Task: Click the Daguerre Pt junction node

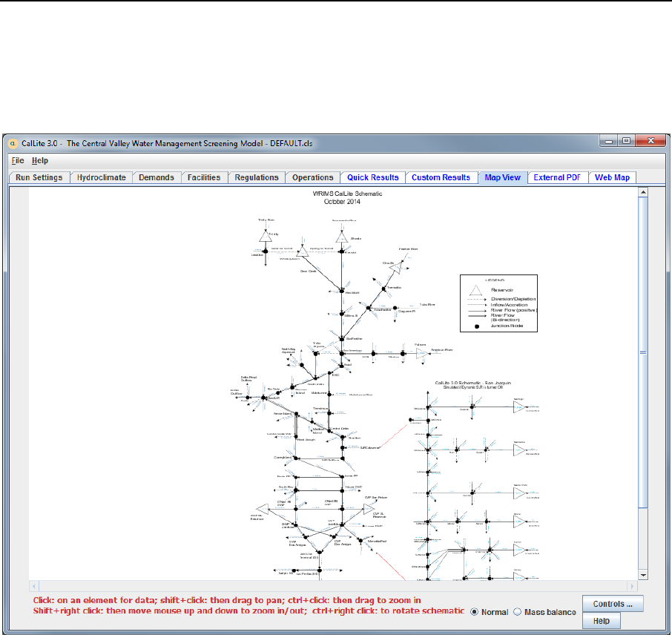Action: tap(395, 308)
